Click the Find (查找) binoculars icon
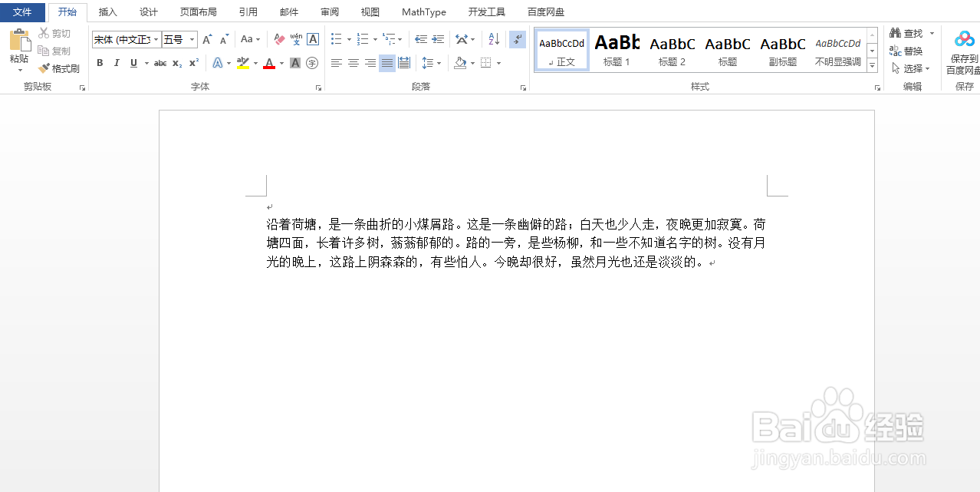The width and height of the screenshot is (980, 492). point(895,33)
